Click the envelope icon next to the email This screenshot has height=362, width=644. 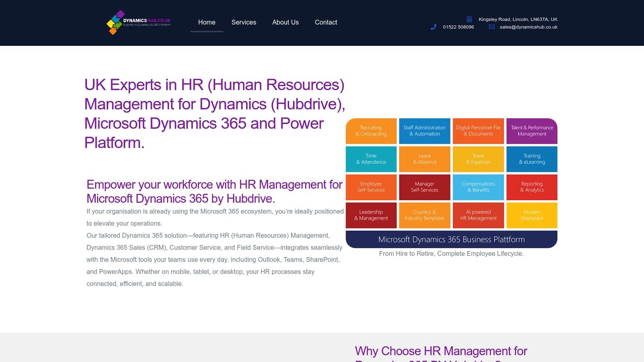(491, 27)
